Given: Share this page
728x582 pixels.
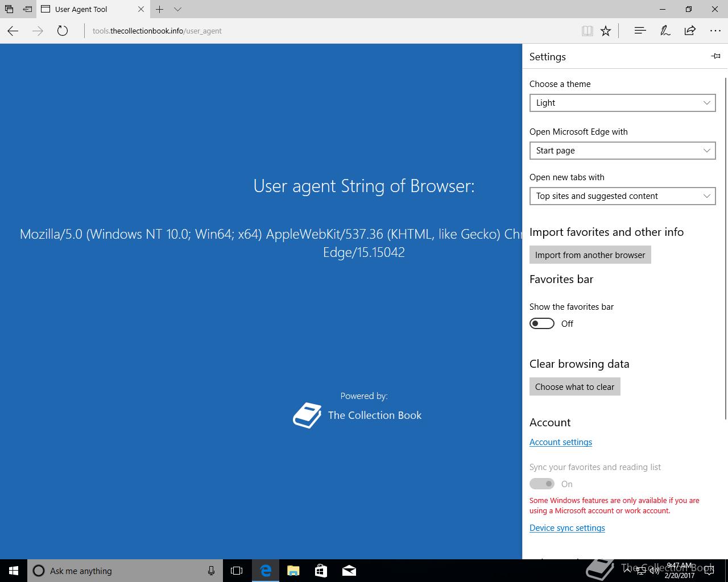Looking at the screenshot, I should pyautogui.click(x=690, y=31).
